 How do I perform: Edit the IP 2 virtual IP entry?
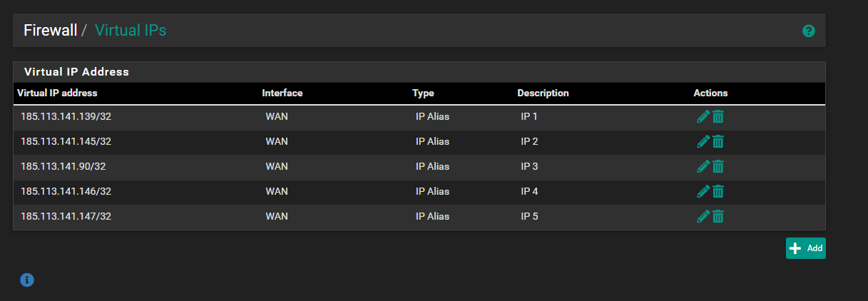point(703,142)
